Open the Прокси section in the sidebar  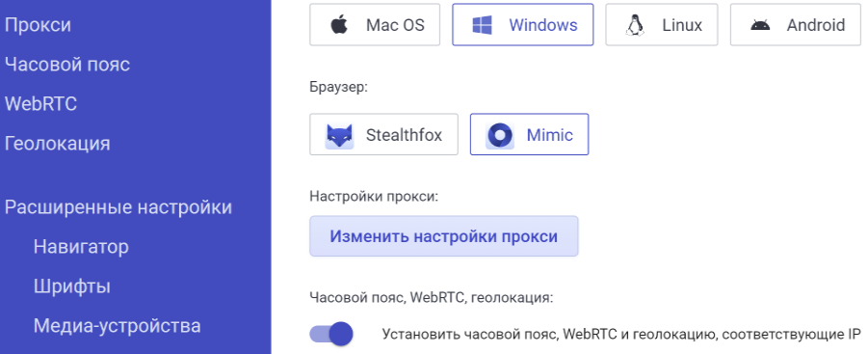click(38, 25)
